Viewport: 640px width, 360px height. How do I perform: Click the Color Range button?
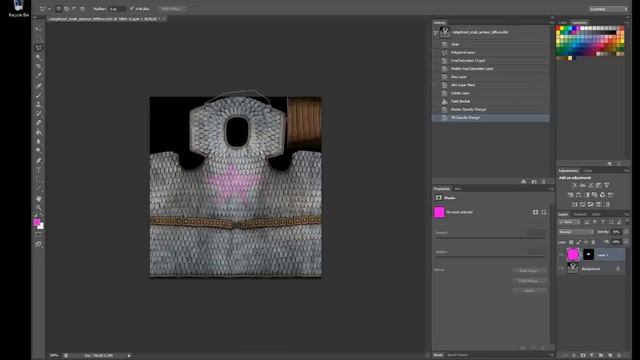pyautogui.click(x=529, y=281)
